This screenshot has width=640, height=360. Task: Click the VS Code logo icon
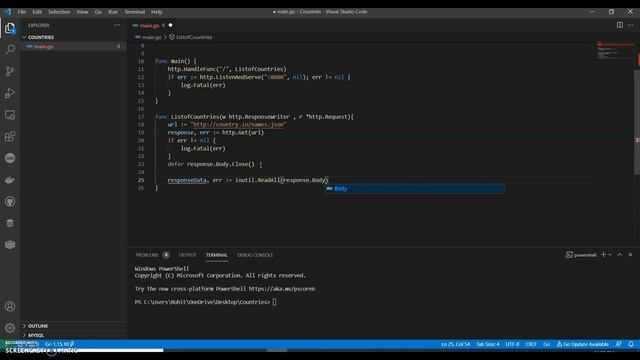coord(7,11)
